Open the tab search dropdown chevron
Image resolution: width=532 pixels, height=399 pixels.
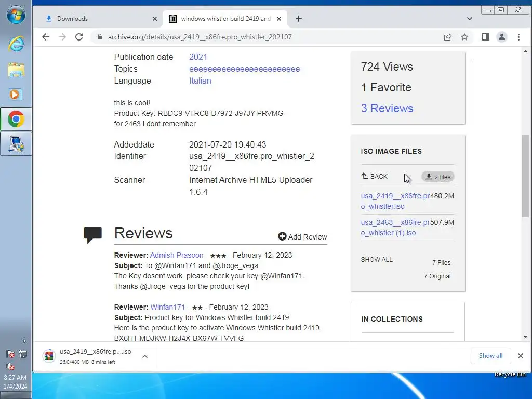coord(470,19)
